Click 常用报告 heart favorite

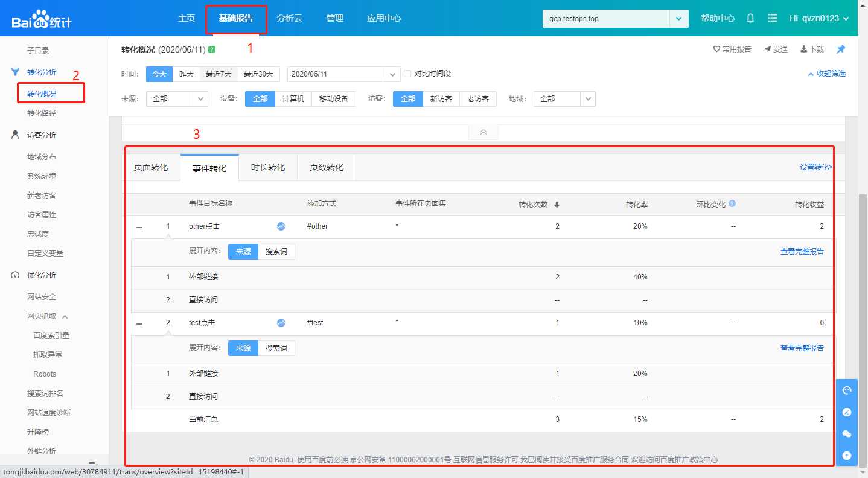[x=732, y=49]
